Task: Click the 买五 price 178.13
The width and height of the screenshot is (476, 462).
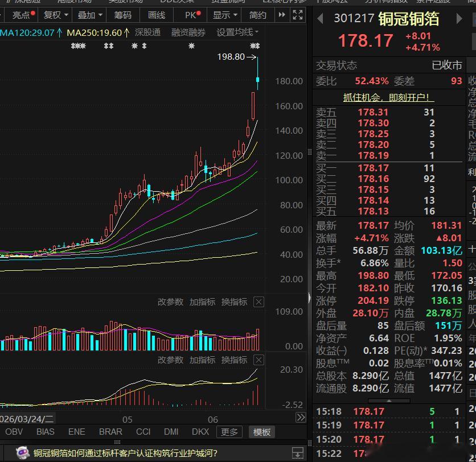Action: [x=373, y=211]
